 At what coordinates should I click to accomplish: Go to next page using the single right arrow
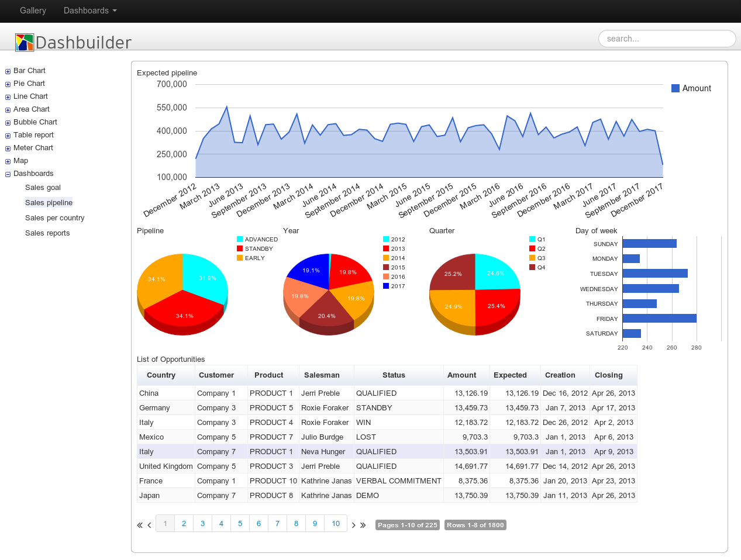tap(353, 525)
